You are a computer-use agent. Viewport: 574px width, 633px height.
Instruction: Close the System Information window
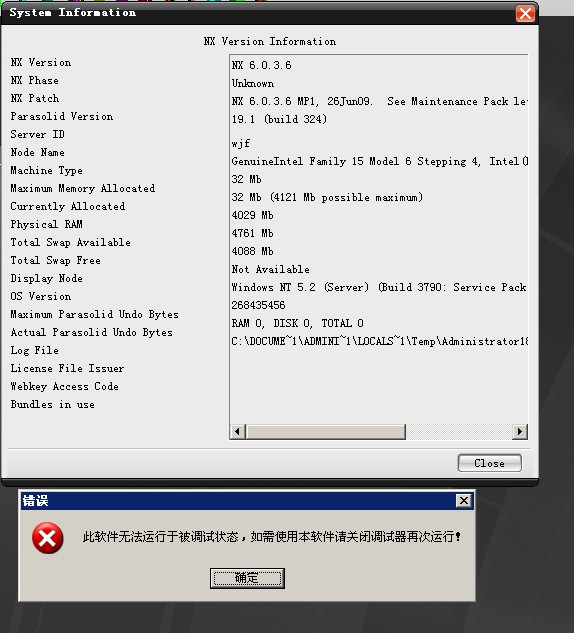525,13
